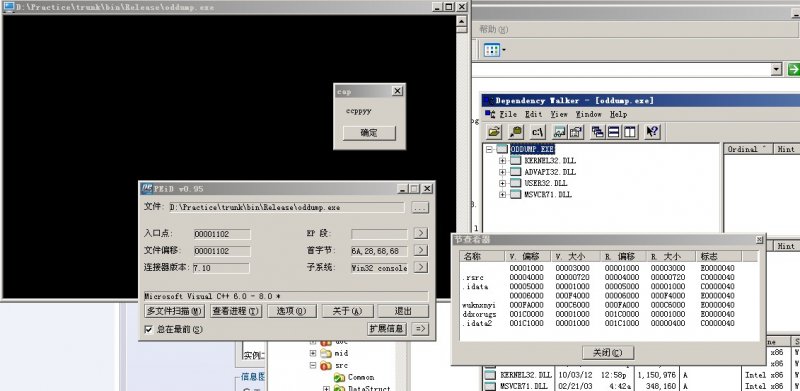Click the ADVAPI32.DLL module icon in the tree
This screenshot has width=800, height=391.
click(x=516, y=172)
